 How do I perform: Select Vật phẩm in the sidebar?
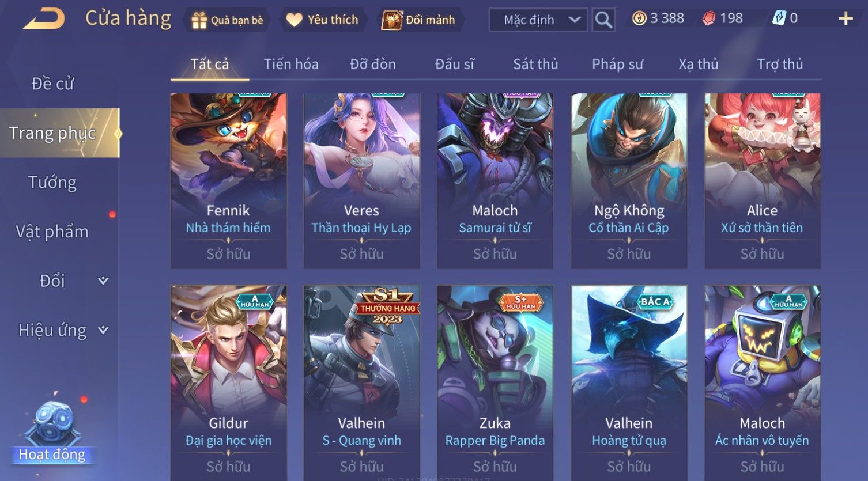[52, 232]
